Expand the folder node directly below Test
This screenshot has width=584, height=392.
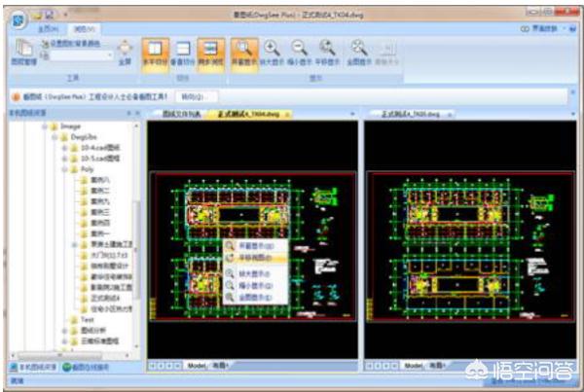pyautogui.click(x=64, y=331)
